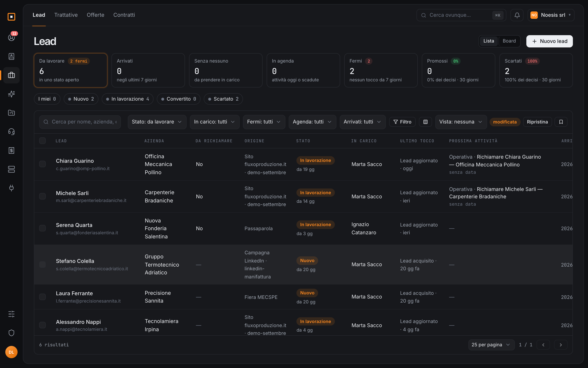Image resolution: width=588 pixels, height=368 pixels.
Task: Select the Stefano Colella row checkbox
Action: (42, 265)
